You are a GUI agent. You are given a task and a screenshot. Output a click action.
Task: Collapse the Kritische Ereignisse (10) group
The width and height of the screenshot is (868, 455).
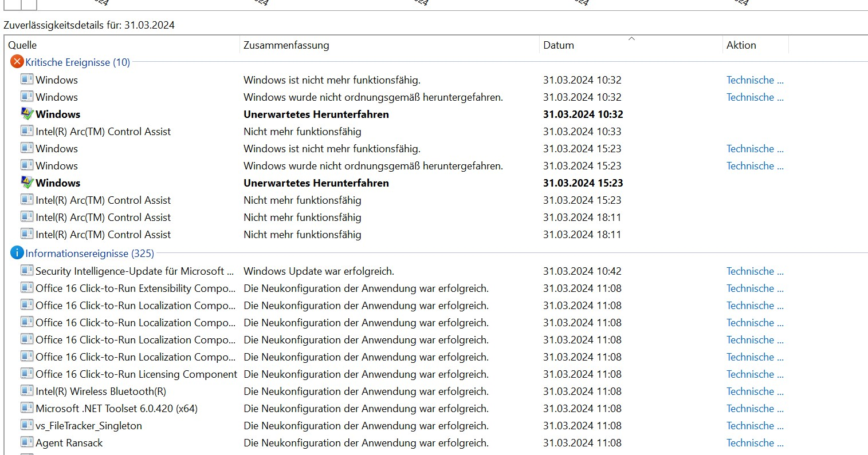[x=77, y=62]
